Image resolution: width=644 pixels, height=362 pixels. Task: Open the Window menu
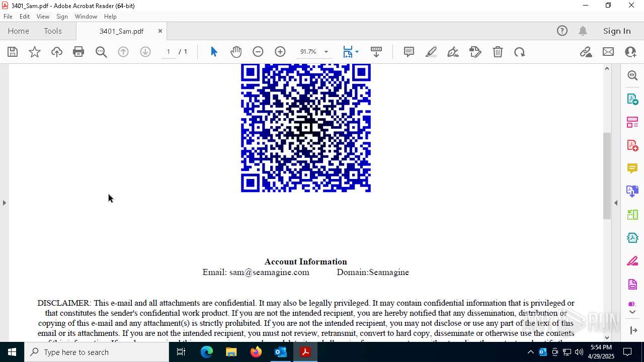point(86,17)
